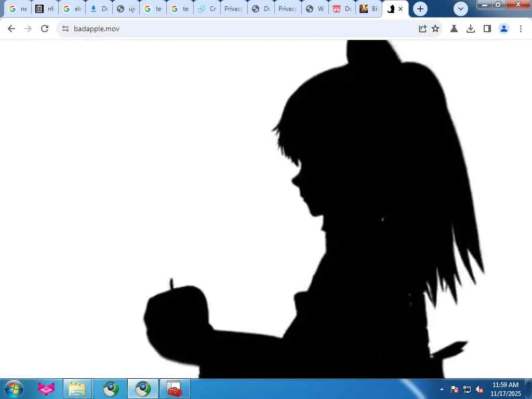
Task: Click the Show desktop strip
Action: pos(528,389)
